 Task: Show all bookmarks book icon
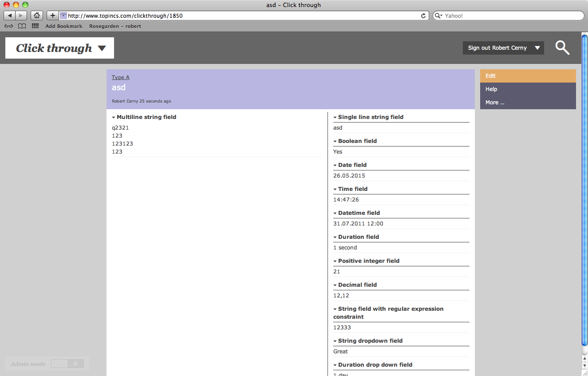pyautogui.click(x=22, y=26)
